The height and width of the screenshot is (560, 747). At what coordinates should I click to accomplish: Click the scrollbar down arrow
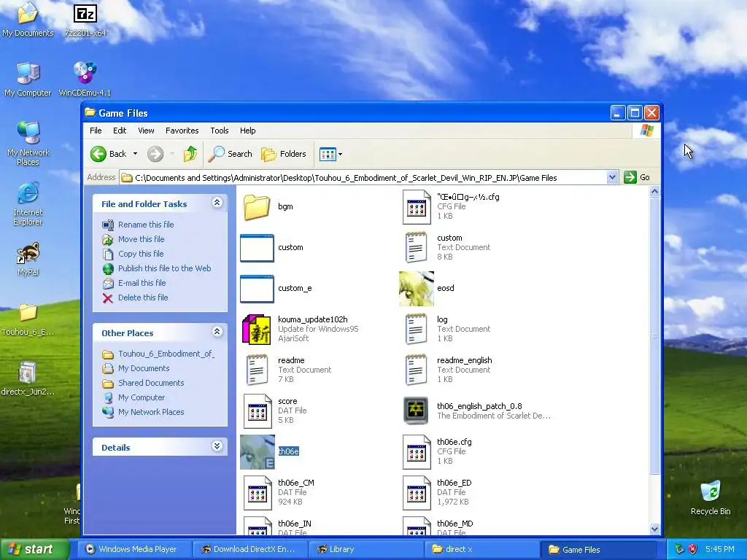pos(654,529)
